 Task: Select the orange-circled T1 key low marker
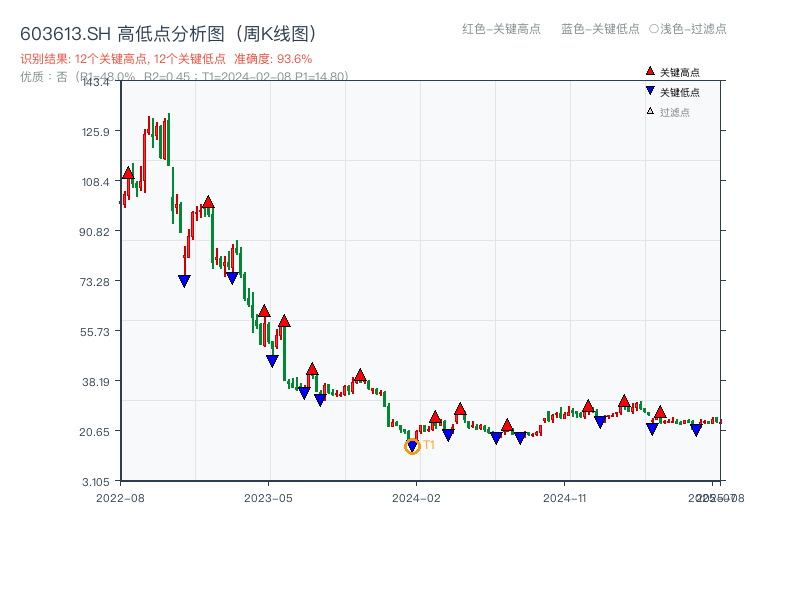point(412,446)
